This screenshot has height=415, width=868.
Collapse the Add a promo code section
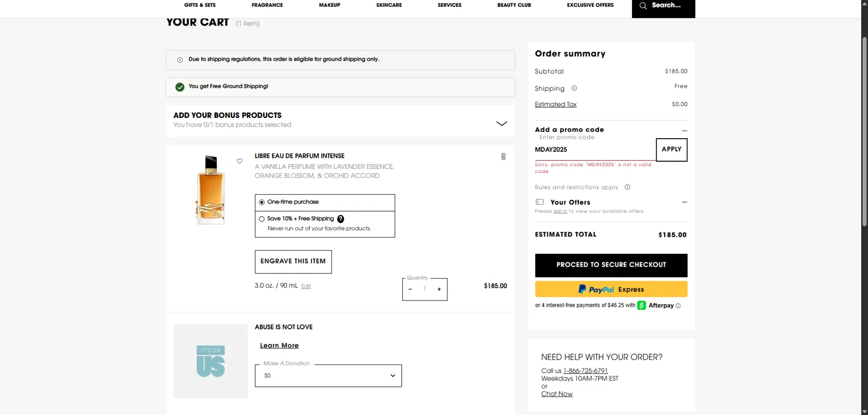click(x=685, y=131)
